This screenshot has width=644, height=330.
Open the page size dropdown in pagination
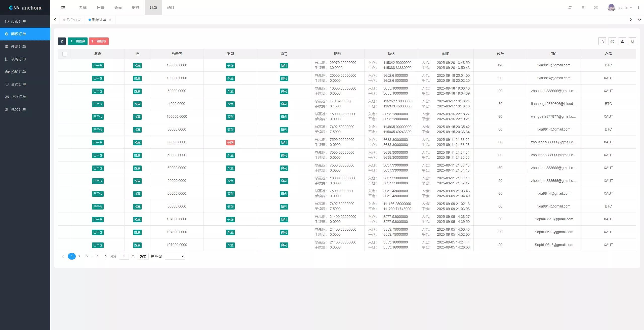tap(175, 256)
